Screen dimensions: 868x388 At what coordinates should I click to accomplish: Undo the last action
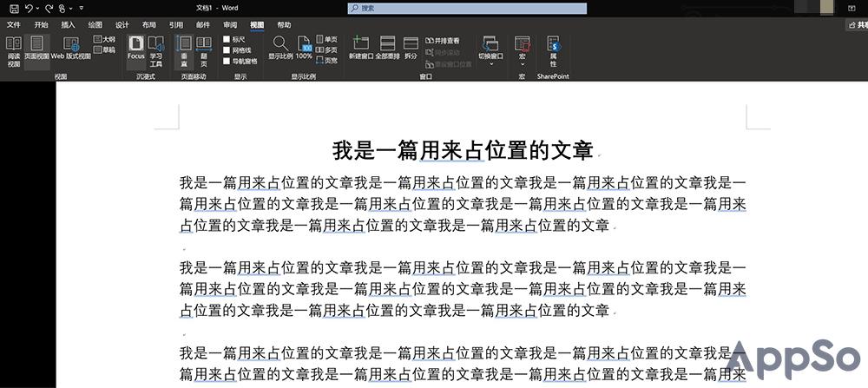[x=29, y=9]
